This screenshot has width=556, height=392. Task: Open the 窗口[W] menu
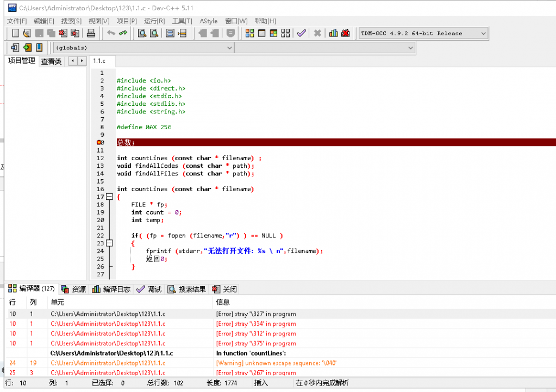pos(236,21)
